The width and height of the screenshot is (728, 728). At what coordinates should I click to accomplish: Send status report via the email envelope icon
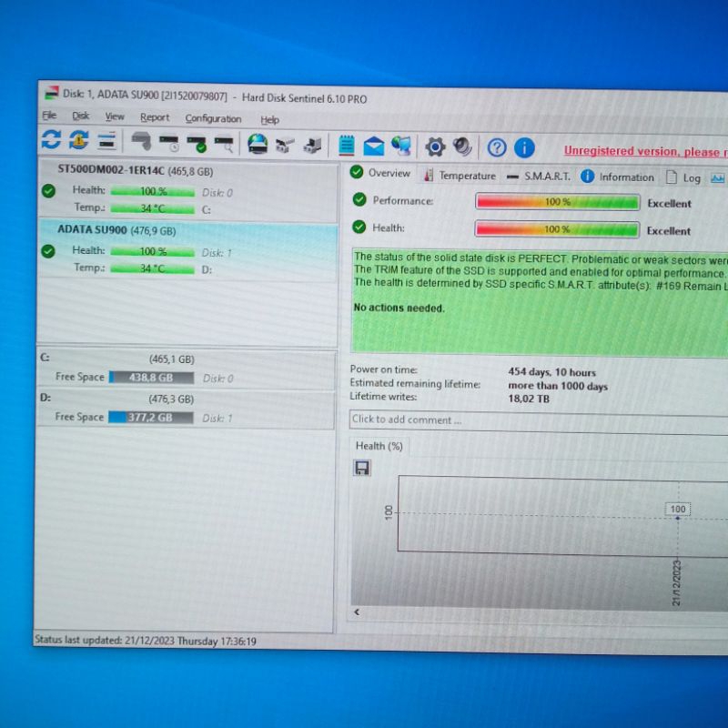373,144
